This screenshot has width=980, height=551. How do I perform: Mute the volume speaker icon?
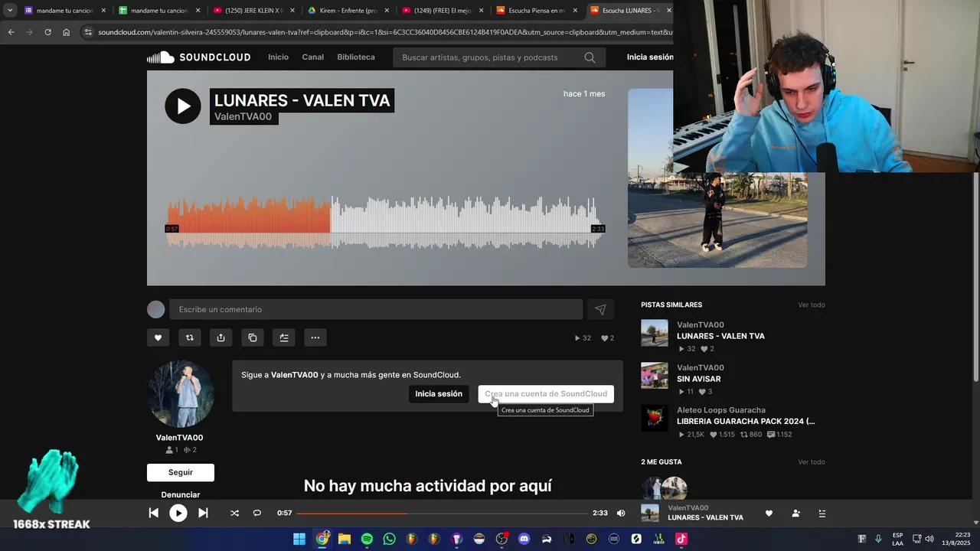click(x=621, y=513)
